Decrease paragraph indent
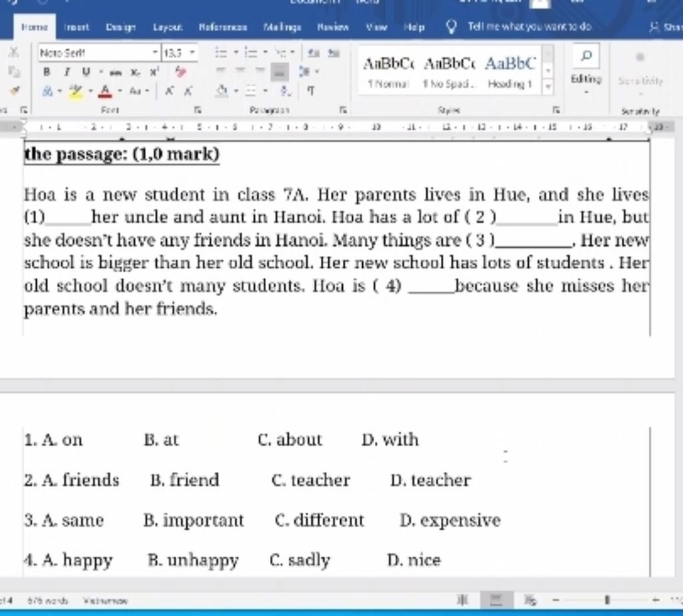683x616 pixels. click(x=313, y=53)
